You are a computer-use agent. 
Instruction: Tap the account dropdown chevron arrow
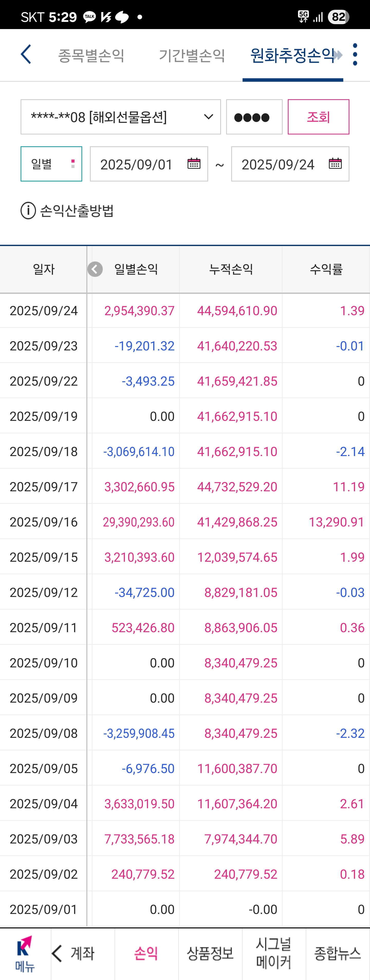tap(208, 117)
